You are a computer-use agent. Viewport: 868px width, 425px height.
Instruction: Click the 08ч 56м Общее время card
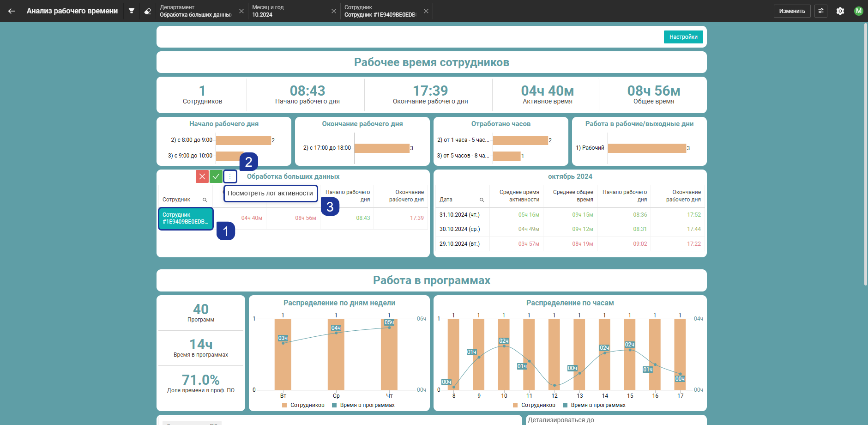(x=654, y=95)
